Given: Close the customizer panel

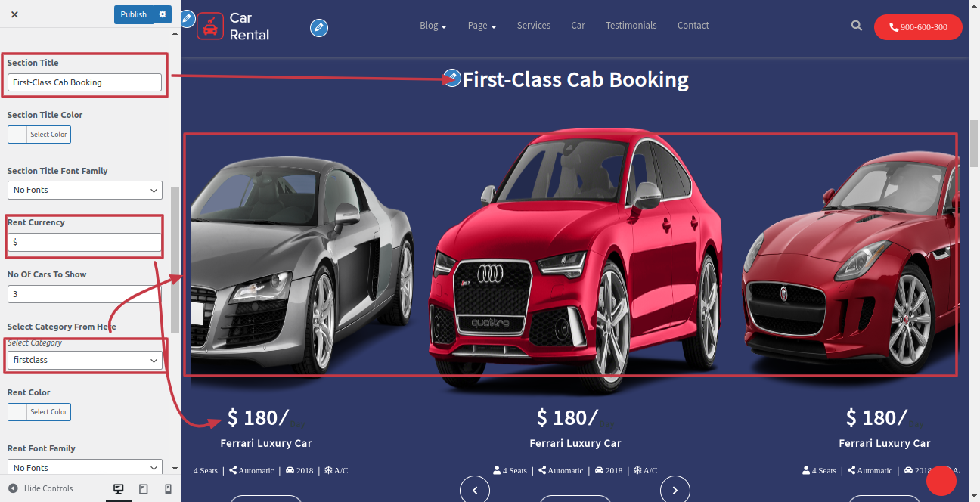Looking at the screenshot, I should pos(14,14).
